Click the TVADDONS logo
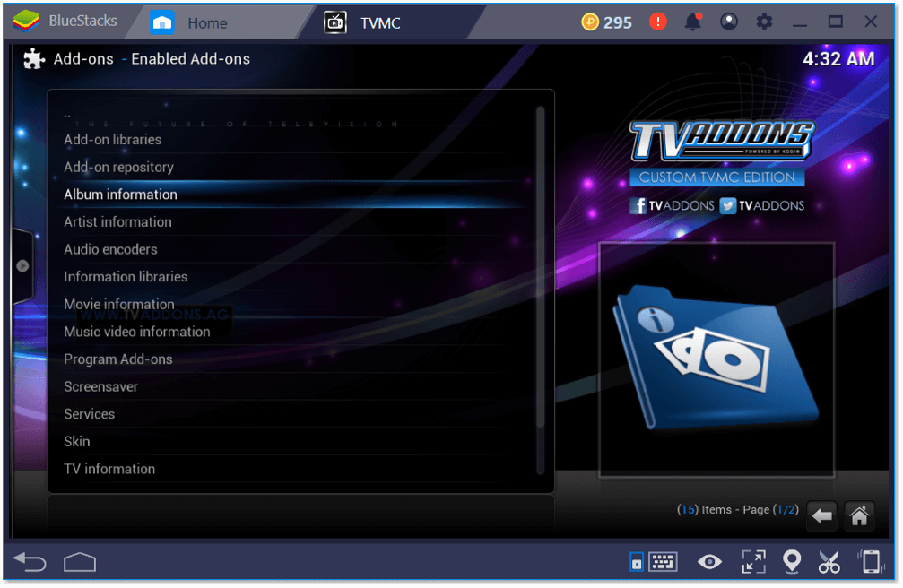903x588 pixels. coord(723,140)
